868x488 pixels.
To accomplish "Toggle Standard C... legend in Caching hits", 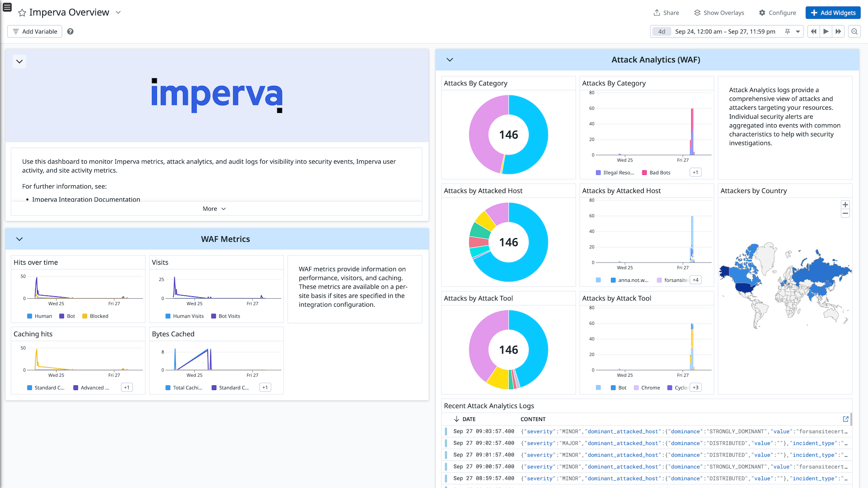I will (x=46, y=388).
